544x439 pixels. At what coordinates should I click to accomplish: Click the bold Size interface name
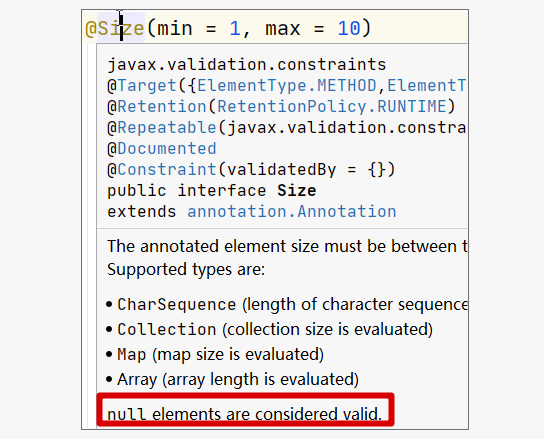coord(297,191)
